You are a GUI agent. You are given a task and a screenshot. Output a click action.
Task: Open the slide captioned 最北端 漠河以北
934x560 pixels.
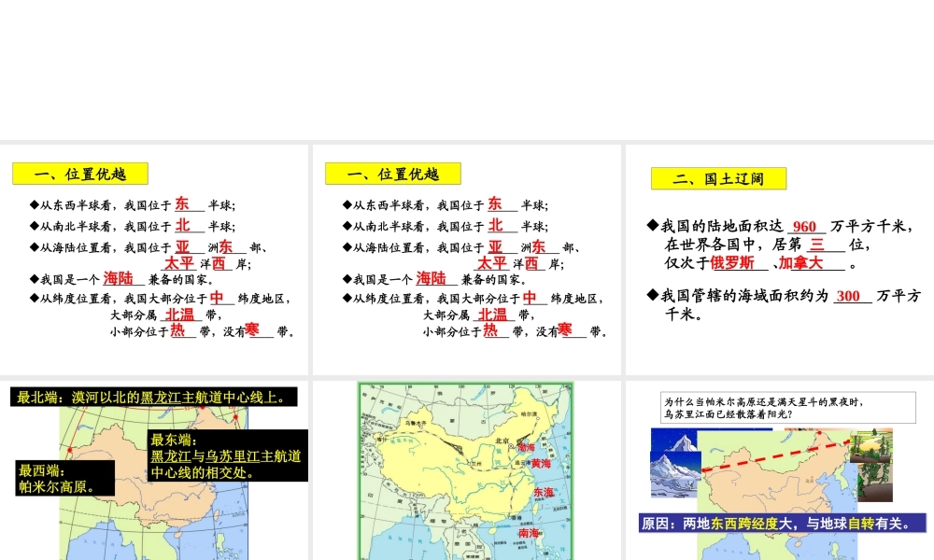pyautogui.click(x=154, y=470)
